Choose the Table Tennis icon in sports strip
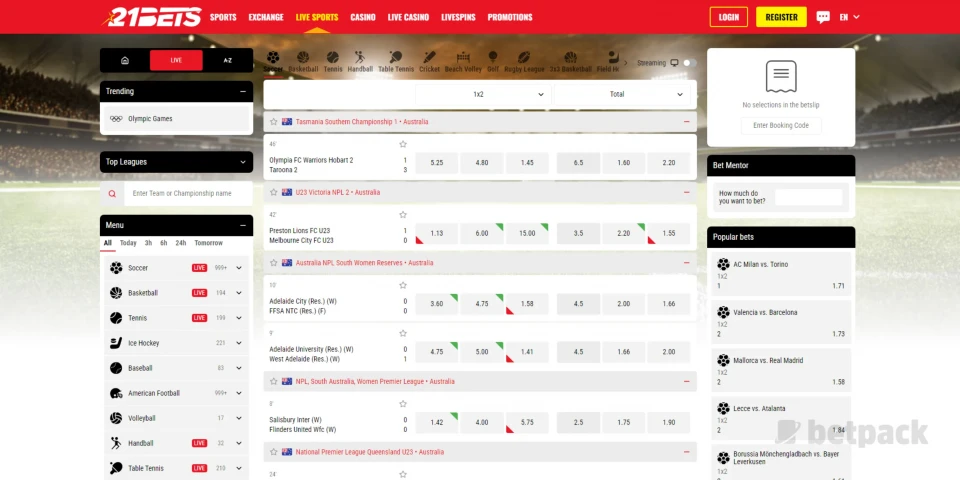 tap(396, 58)
